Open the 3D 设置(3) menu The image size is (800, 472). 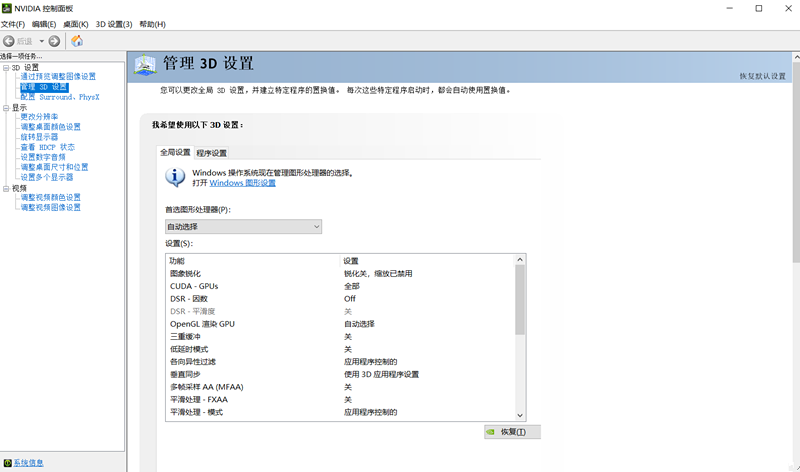(x=114, y=24)
